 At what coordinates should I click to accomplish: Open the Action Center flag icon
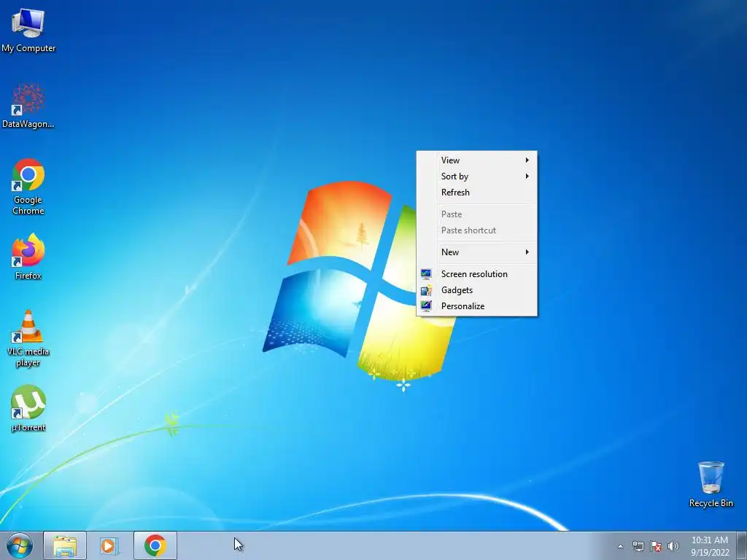[x=656, y=546]
